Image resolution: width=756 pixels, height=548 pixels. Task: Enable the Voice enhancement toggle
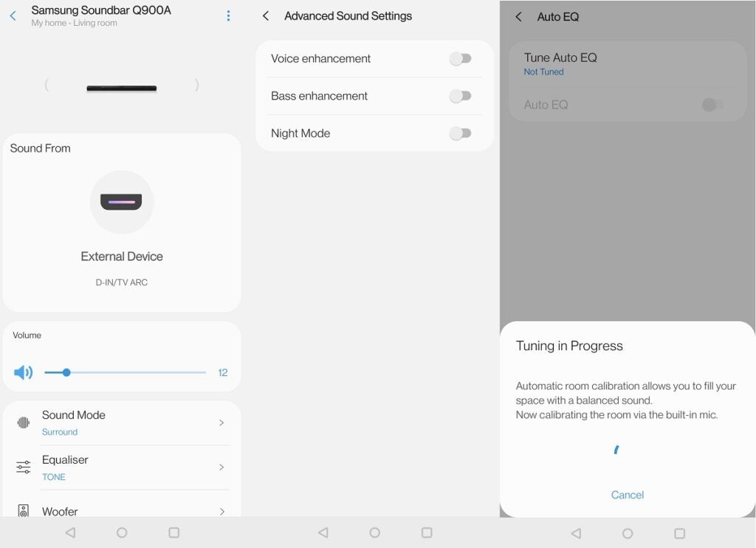click(x=460, y=59)
